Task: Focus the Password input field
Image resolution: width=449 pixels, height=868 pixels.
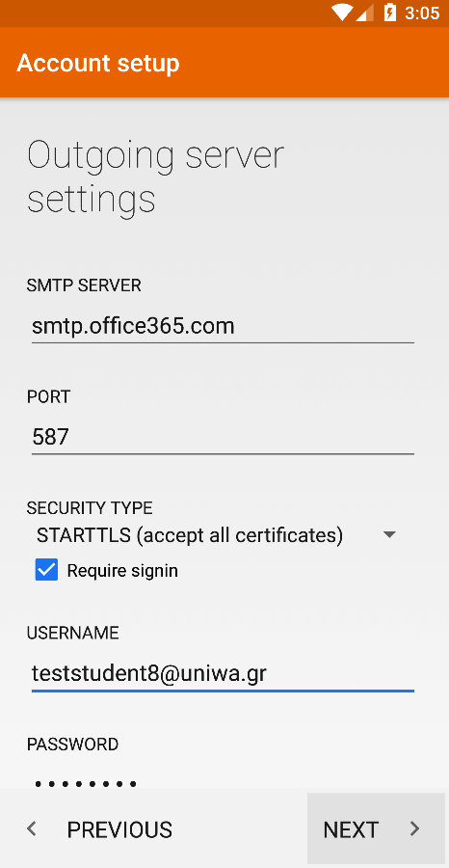Action: click(x=223, y=780)
